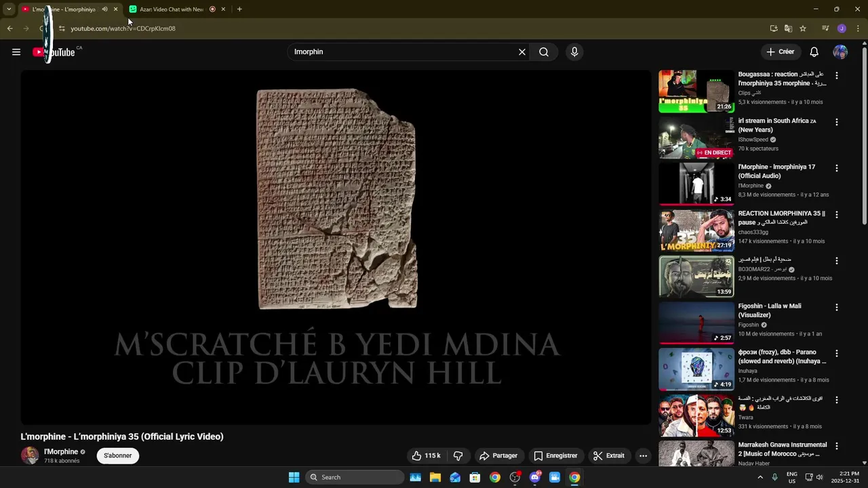Open Bougassaa reaction video thumbnail
The width and height of the screenshot is (868, 488).
[696, 91]
